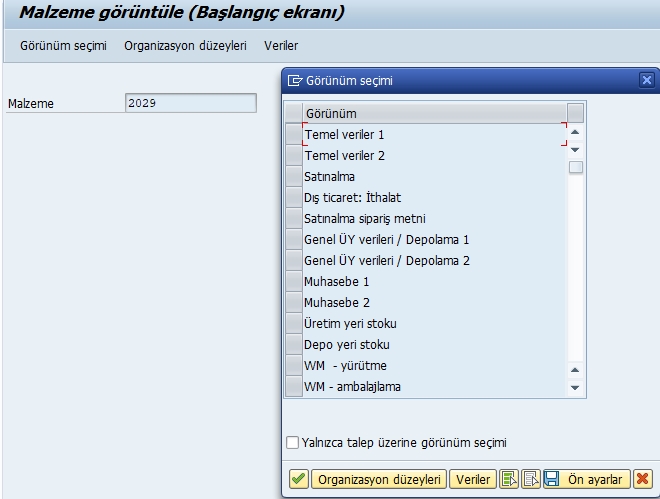Confirm selection with the green checkmark icon
This screenshot has width=660, height=499.
pyautogui.click(x=298, y=480)
